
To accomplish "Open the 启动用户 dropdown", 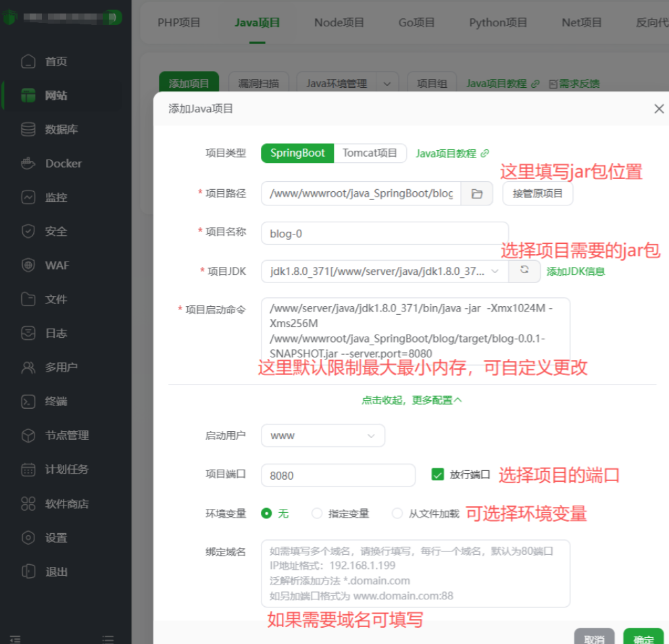I will [x=323, y=436].
